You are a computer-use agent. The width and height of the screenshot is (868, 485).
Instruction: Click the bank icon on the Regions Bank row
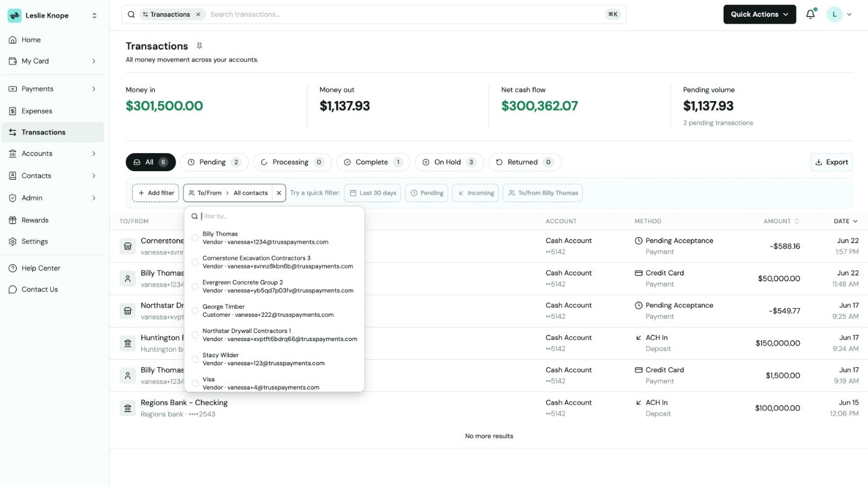128,408
